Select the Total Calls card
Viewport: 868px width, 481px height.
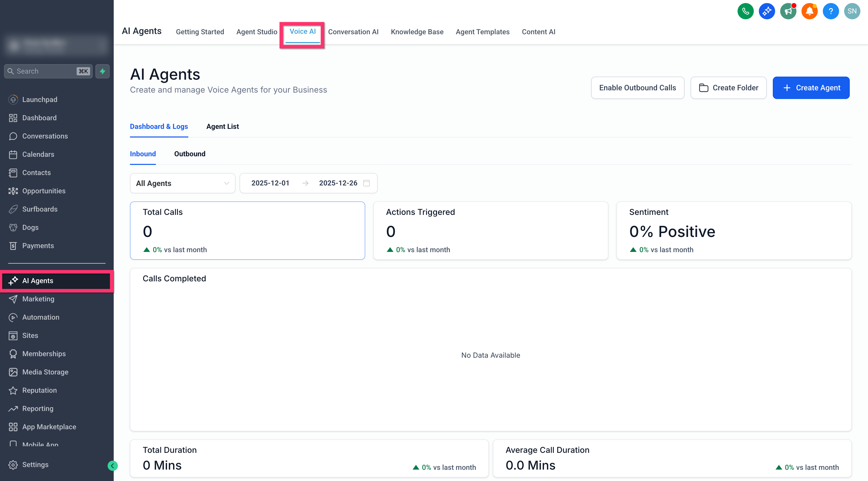(247, 231)
